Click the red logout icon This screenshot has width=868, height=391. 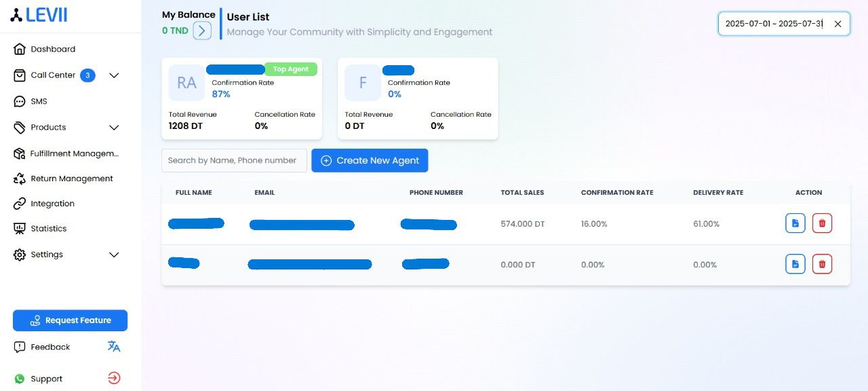[x=114, y=378]
